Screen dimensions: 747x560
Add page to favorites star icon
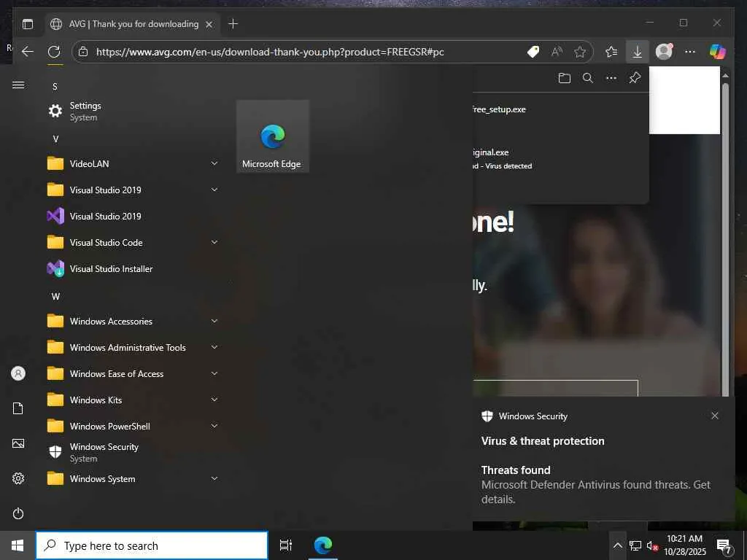coord(580,52)
